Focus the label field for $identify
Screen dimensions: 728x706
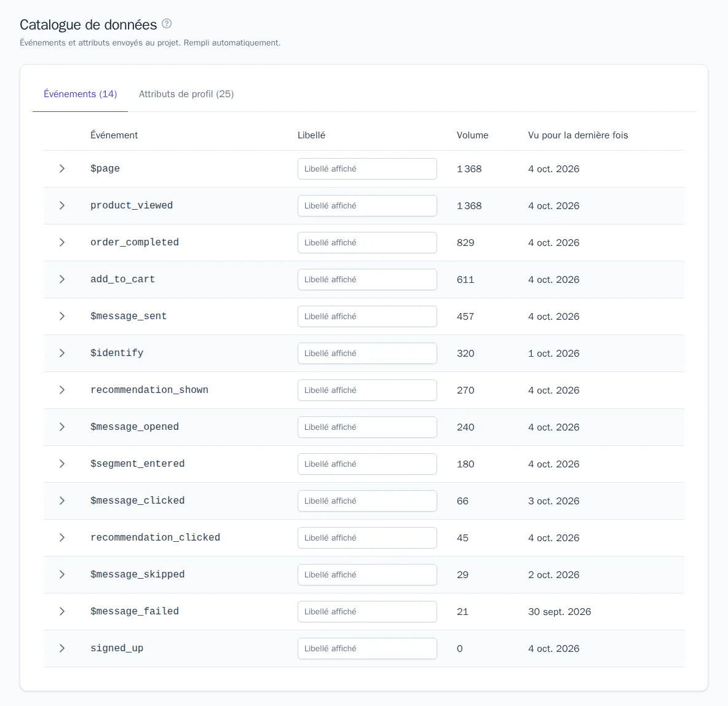(367, 353)
